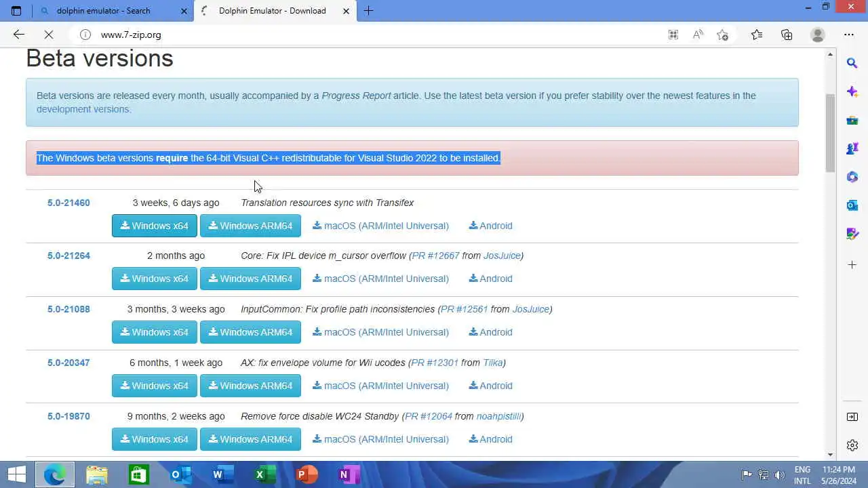Download Android build for 5.0-21088
The width and height of the screenshot is (868, 488).
point(490,332)
